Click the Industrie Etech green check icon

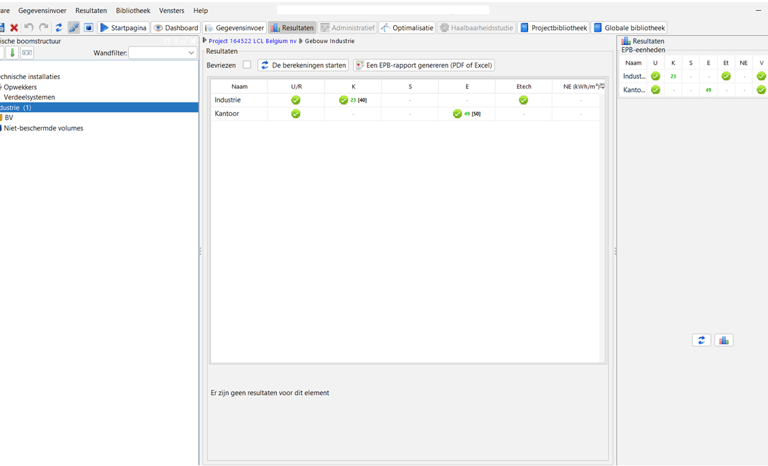coord(524,100)
